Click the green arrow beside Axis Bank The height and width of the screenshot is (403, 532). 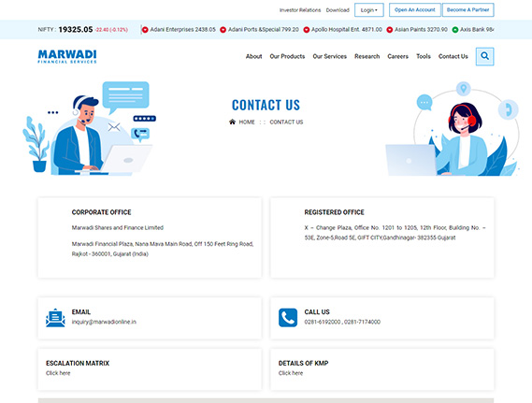pyautogui.click(x=455, y=30)
